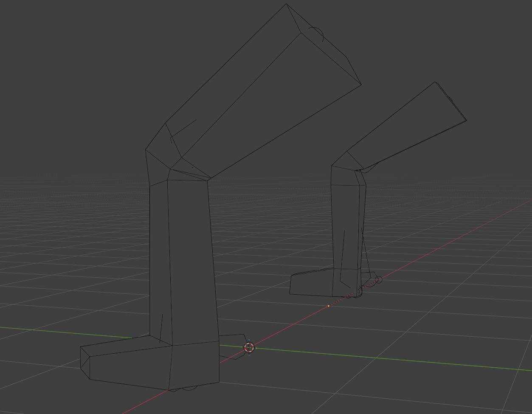Select the small orange origin dot
Viewport: 532px width, 414px height.
[328, 306]
